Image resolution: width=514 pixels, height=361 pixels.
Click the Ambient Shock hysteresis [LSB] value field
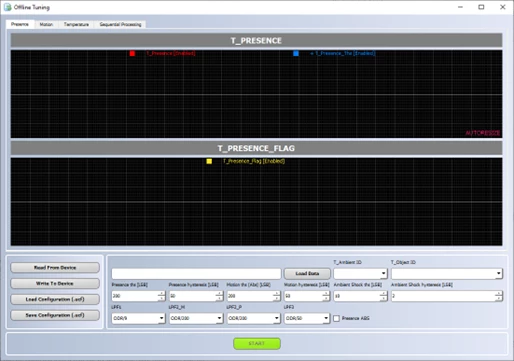tap(443, 296)
